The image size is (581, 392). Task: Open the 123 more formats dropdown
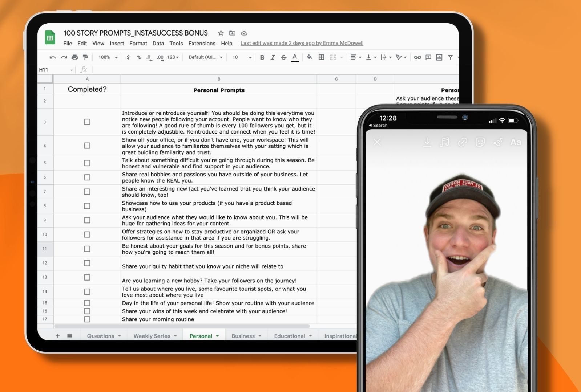pos(173,57)
